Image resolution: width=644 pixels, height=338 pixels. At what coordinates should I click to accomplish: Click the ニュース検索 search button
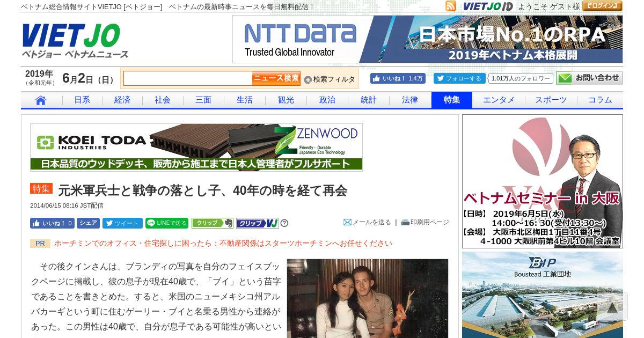pyautogui.click(x=276, y=78)
